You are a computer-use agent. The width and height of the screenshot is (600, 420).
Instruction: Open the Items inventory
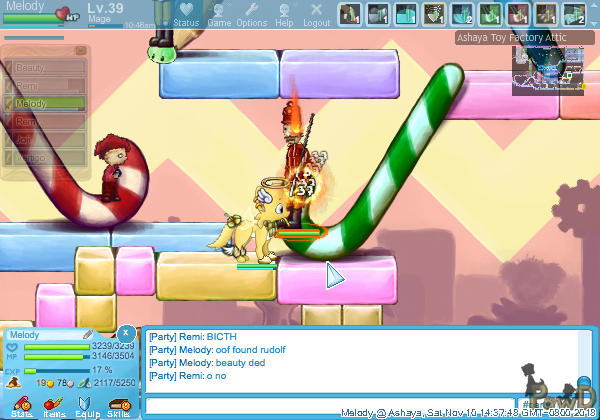point(53,404)
